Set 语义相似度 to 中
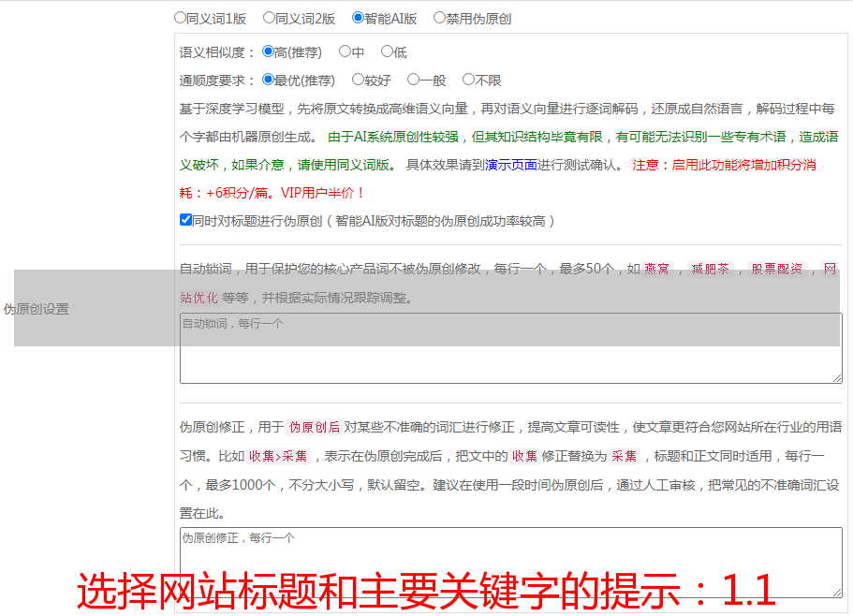Viewport: 853px width, 616px height. pos(345,51)
